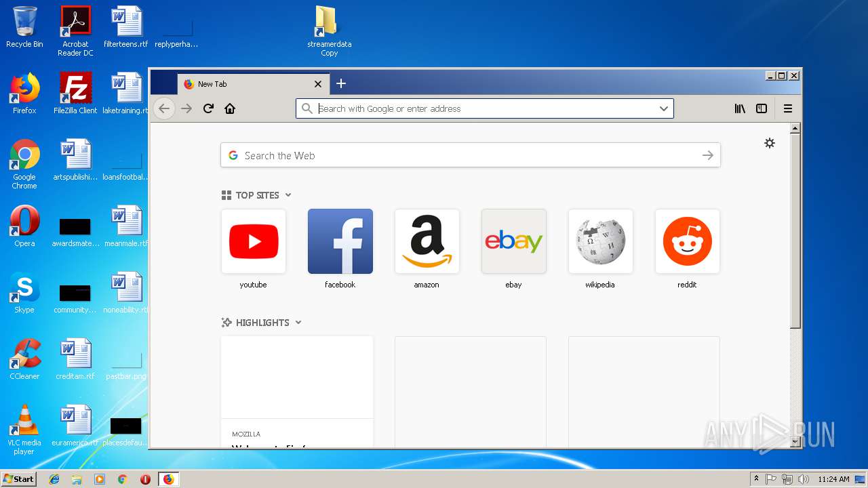Select the Google Chrome desktop shortcut
Screen dimensions: 868x488
[x=24, y=165]
